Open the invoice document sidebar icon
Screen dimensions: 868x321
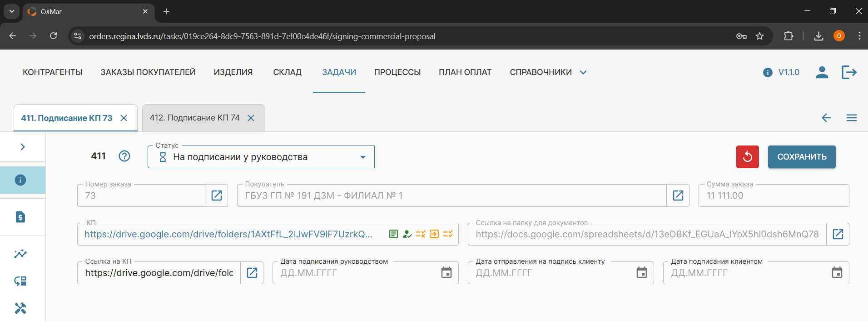pyautogui.click(x=20, y=217)
